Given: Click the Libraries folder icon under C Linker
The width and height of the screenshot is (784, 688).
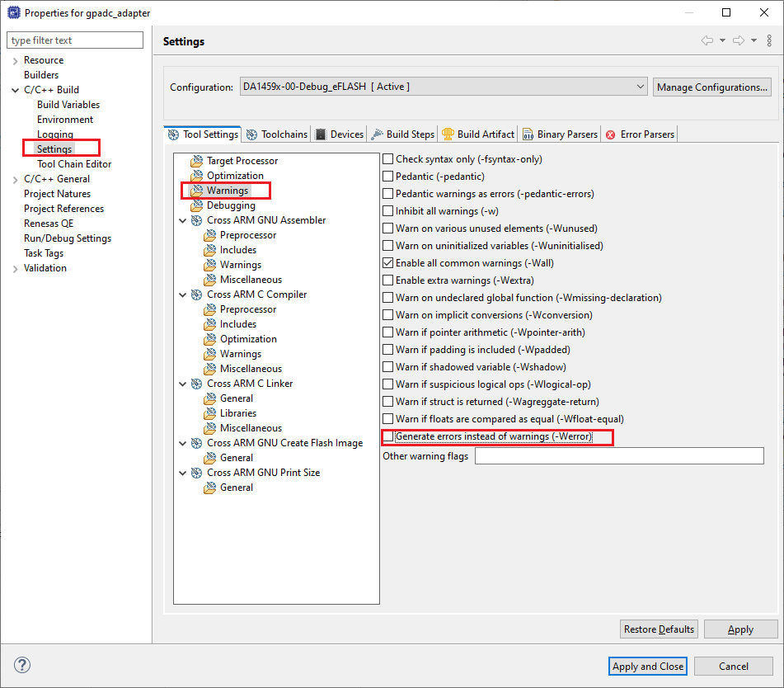Looking at the screenshot, I should (210, 413).
